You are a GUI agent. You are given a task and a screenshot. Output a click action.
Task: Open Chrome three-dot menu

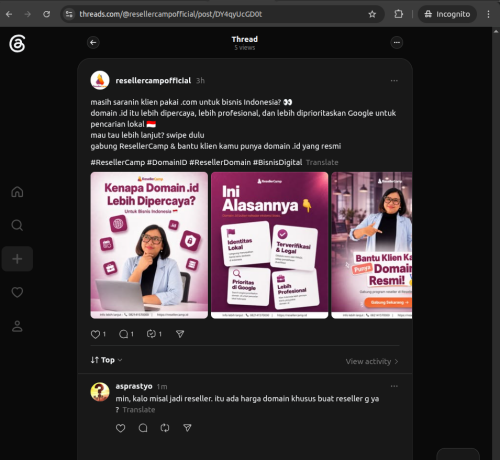coord(488,14)
